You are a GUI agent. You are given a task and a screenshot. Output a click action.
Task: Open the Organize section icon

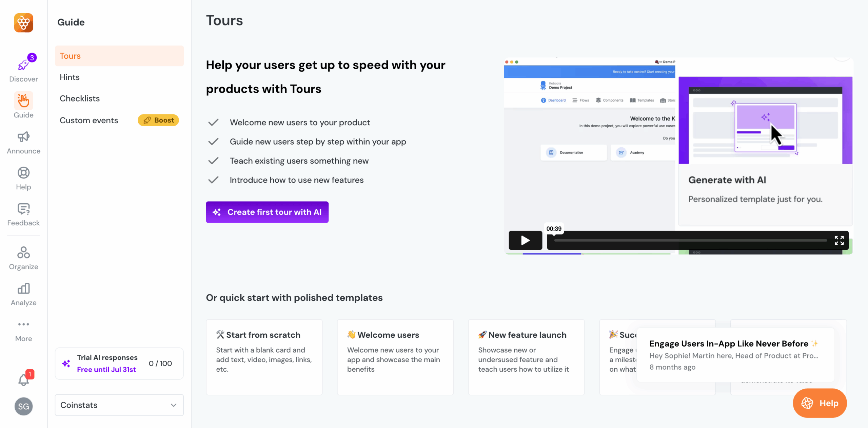tap(23, 253)
